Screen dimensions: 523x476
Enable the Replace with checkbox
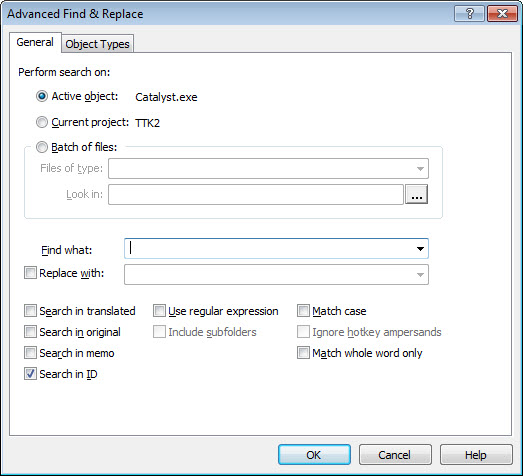tap(30, 273)
